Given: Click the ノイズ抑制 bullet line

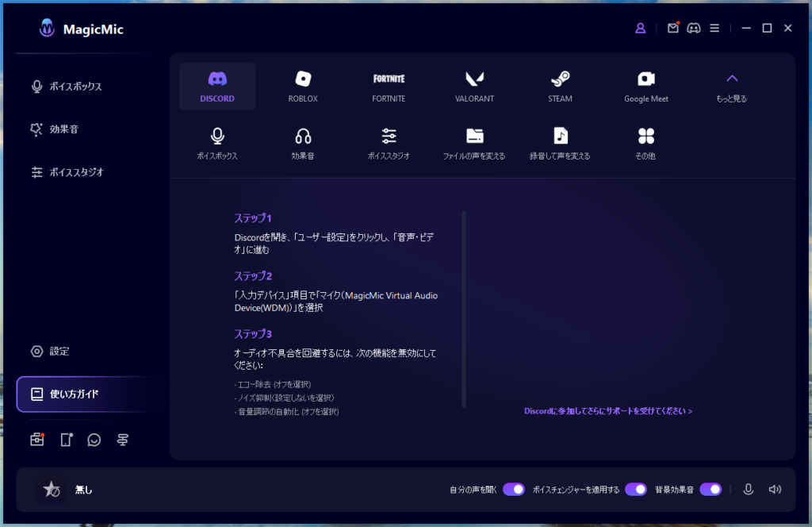Looking at the screenshot, I should point(285,398).
